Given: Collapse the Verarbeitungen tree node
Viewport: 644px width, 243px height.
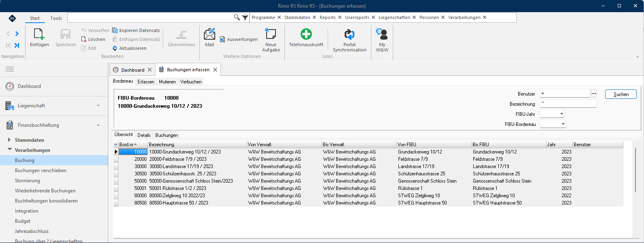Looking at the screenshot, I should (10, 150).
